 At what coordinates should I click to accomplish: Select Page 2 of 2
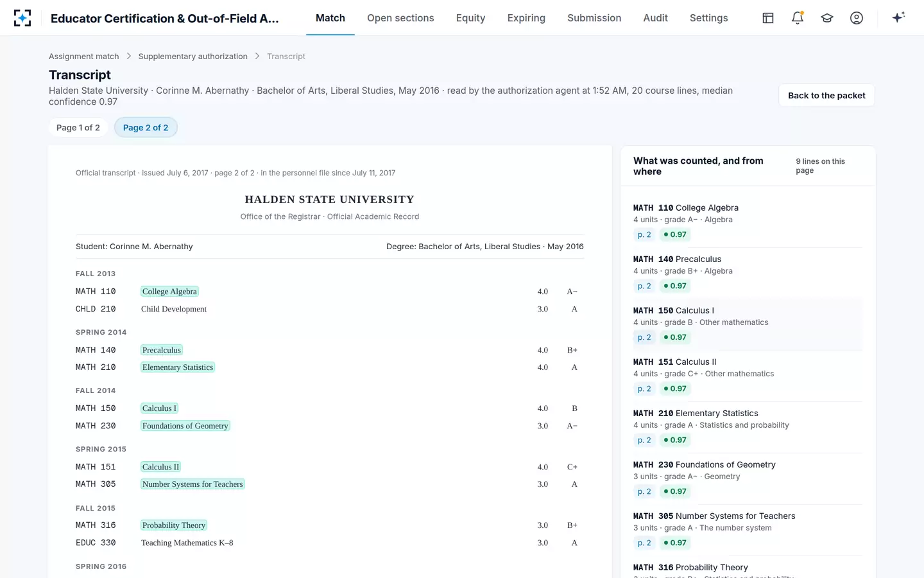click(146, 128)
